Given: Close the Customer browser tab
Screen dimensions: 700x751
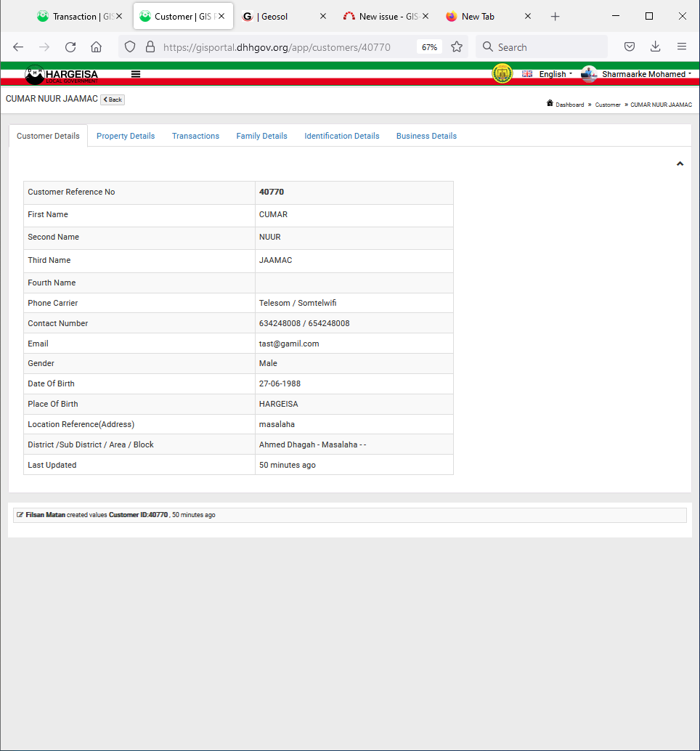Looking at the screenshot, I should (221, 16).
